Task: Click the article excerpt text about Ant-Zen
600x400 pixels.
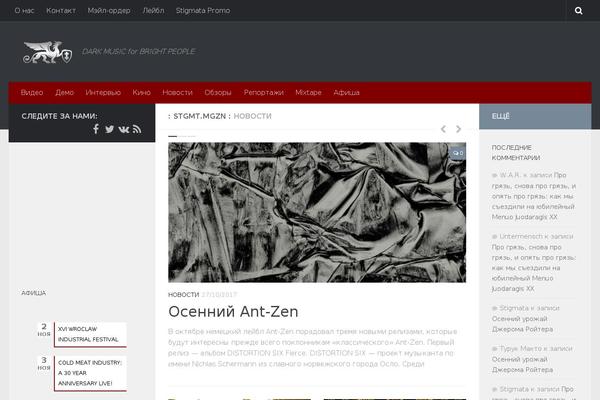Action: (313, 348)
